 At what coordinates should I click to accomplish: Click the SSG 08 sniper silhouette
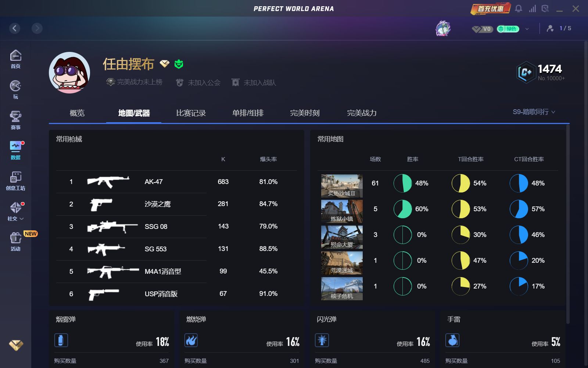click(112, 227)
